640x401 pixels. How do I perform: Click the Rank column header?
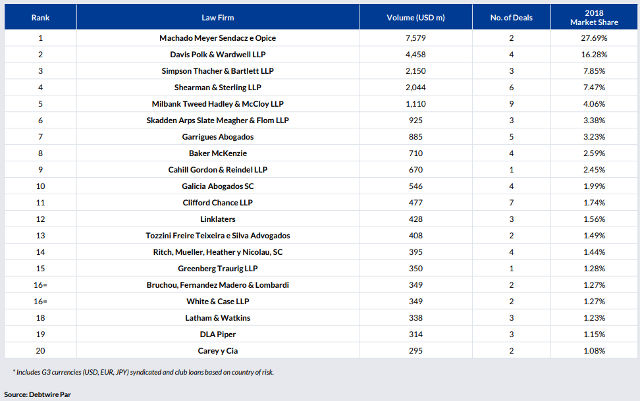pos(40,18)
